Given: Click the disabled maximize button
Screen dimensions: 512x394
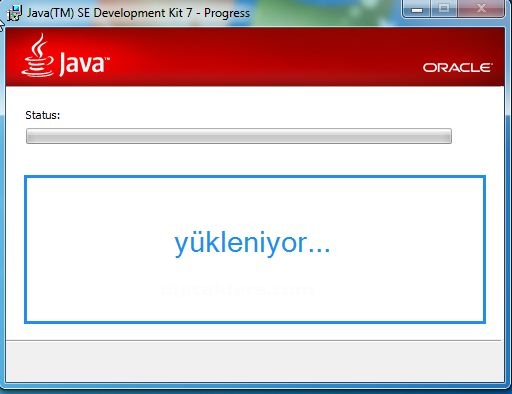Looking at the screenshot, I should coord(444,9).
